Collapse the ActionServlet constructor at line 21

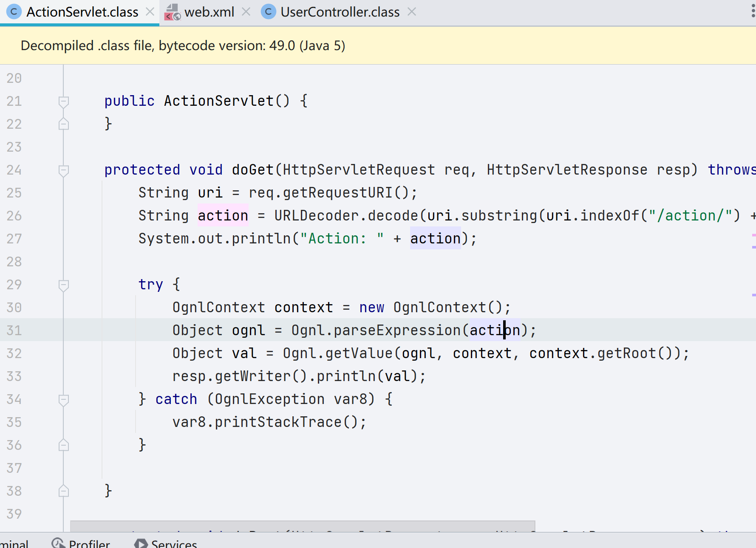64,102
